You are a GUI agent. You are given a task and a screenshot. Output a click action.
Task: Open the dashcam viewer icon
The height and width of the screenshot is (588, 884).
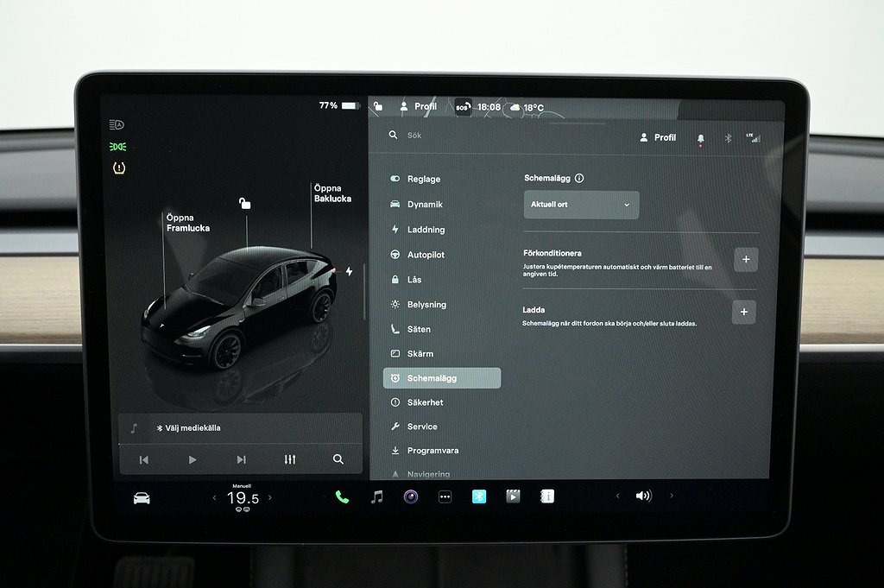(x=512, y=496)
